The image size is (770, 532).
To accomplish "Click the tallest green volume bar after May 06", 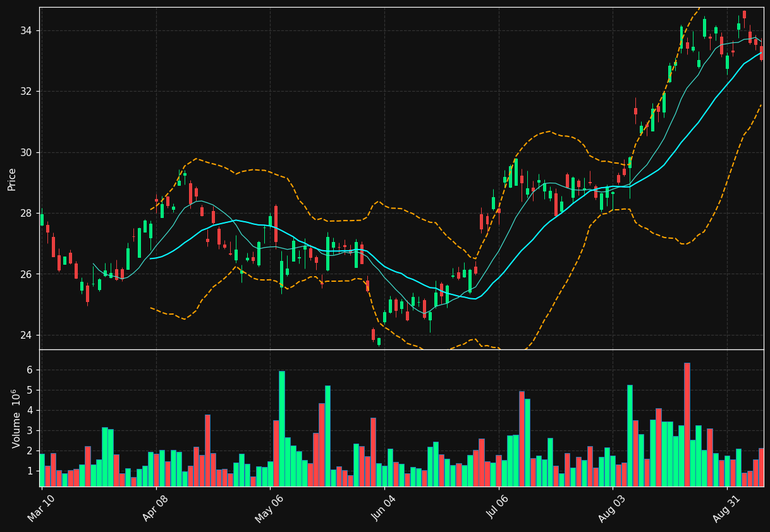I will [x=282, y=428].
